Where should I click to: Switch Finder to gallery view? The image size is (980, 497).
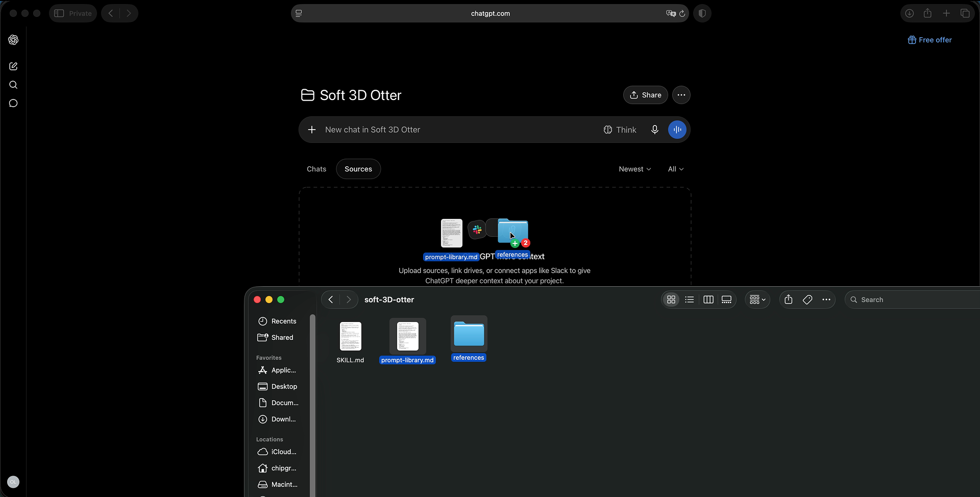coord(727,300)
